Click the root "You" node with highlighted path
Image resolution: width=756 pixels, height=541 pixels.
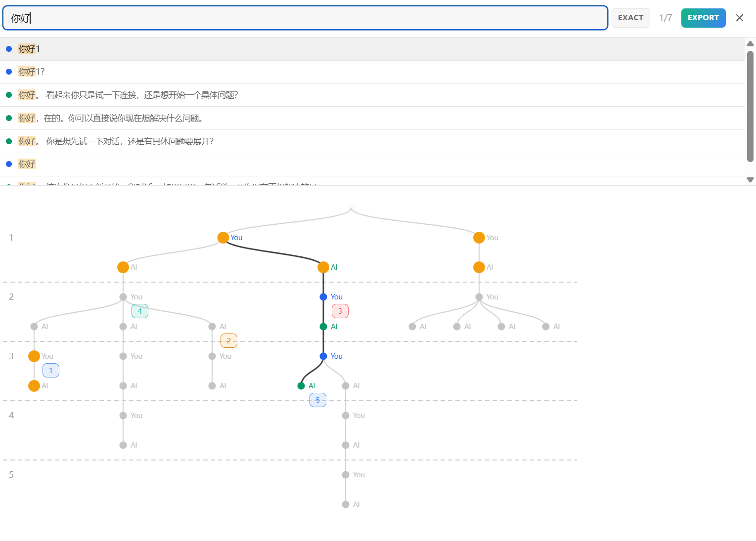223,237
